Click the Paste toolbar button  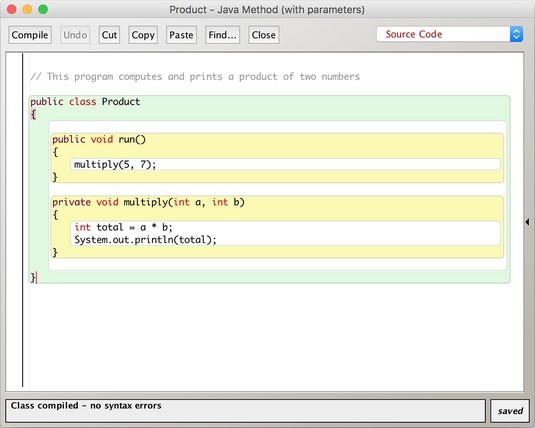click(181, 35)
